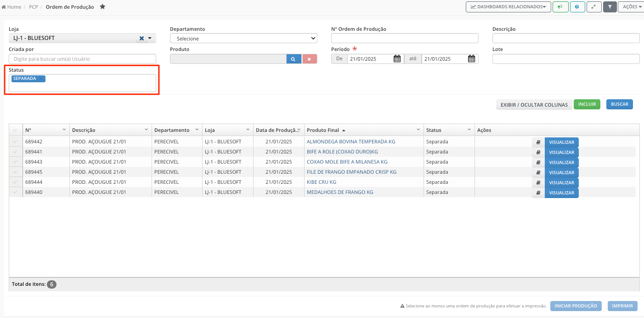Remove the SEPARADA status tag
Image resolution: width=644 pixels, height=318 pixels.
[x=41, y=79]
